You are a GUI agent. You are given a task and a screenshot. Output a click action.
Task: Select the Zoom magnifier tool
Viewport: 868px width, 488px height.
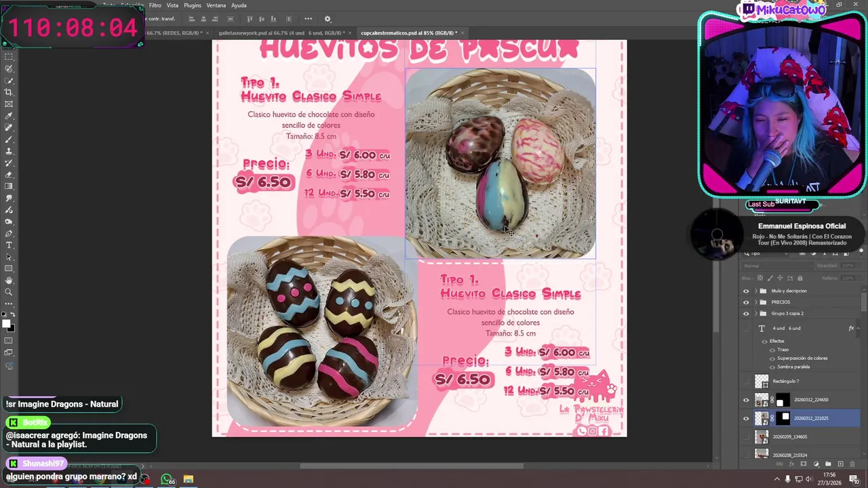coord(9,292)
